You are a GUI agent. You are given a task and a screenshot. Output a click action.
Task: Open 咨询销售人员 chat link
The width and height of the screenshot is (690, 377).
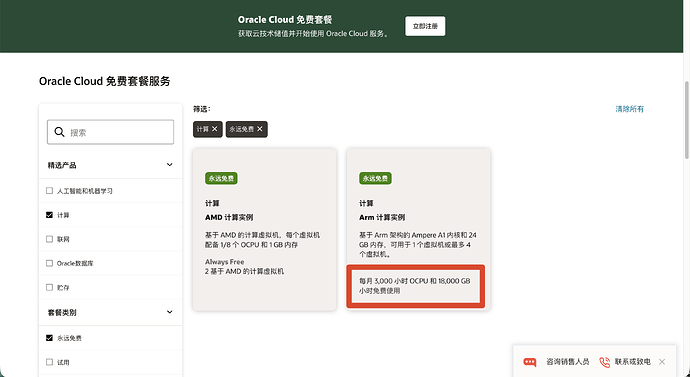(x=568, y=362)
